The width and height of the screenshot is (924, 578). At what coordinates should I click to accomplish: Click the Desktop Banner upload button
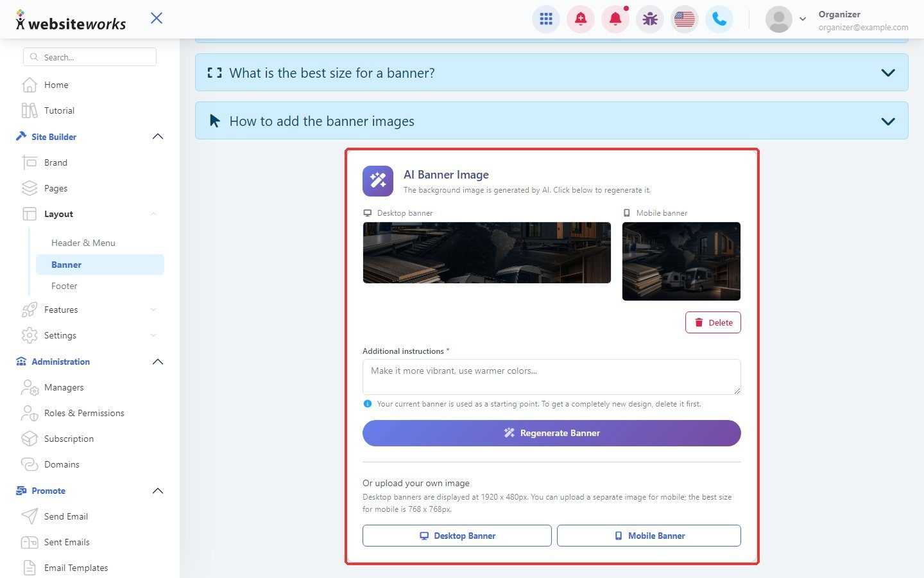coord(457,536)
